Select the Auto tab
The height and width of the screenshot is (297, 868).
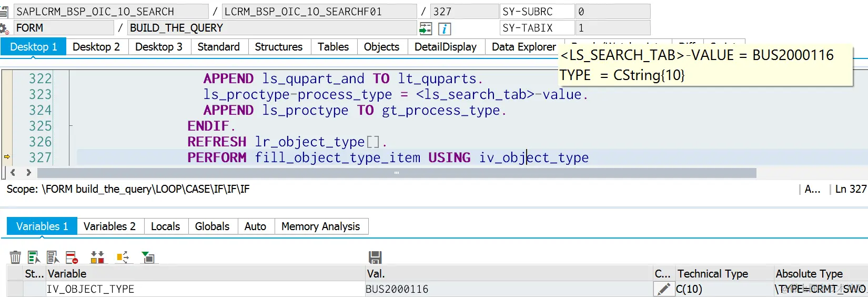256,226
